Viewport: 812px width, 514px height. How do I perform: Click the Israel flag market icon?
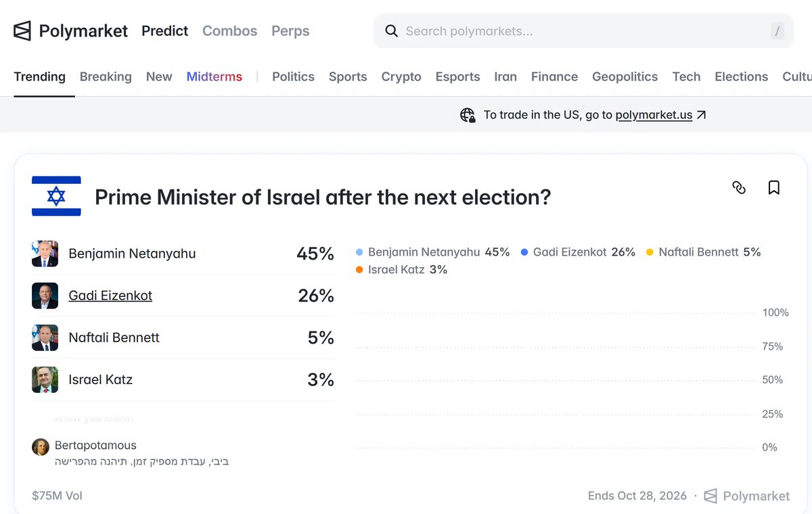[x=56, y=196]
